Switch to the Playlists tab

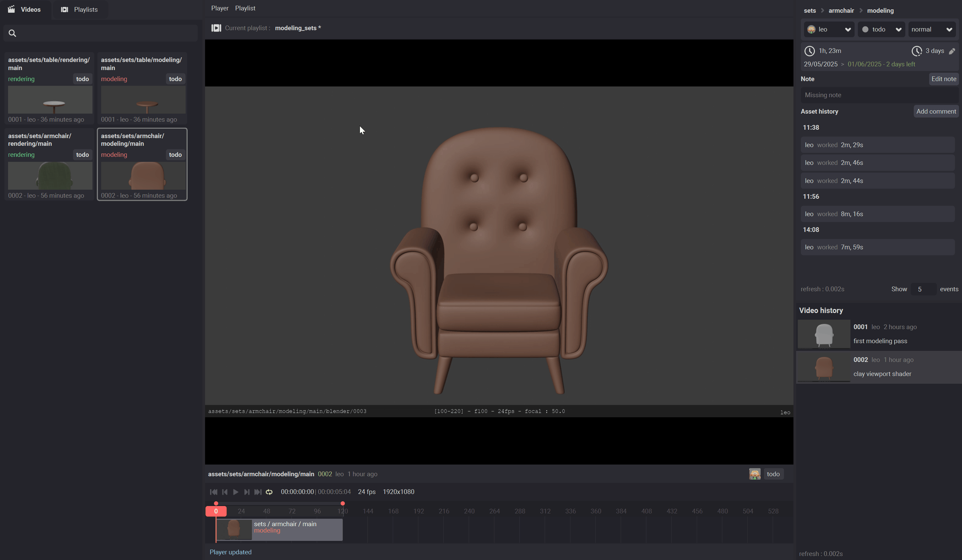pos(79,9)
